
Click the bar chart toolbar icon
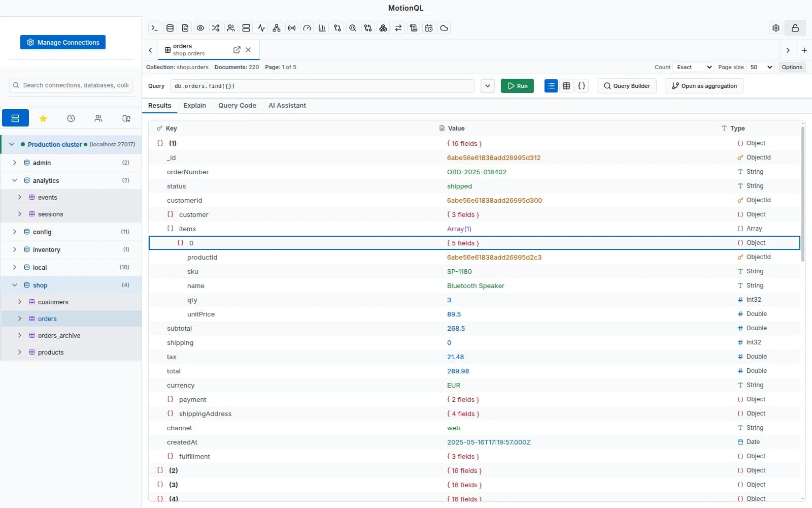pyautogui.click(x=322, y=28)
